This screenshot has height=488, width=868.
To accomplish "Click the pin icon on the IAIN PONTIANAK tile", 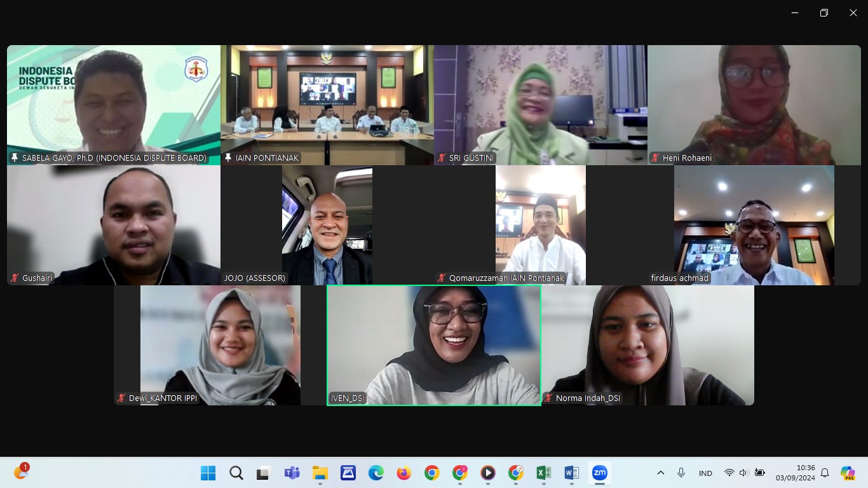I will tap(228, 158).
